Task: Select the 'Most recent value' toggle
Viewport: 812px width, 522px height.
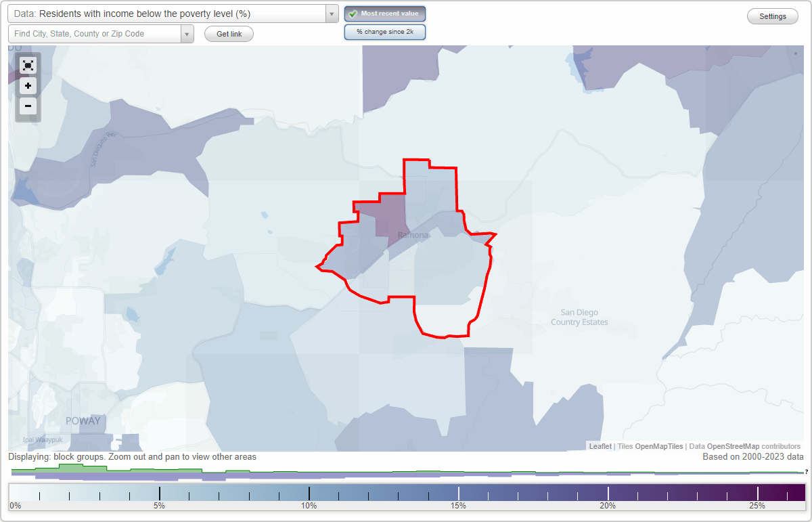Action: tap(385, 13)
